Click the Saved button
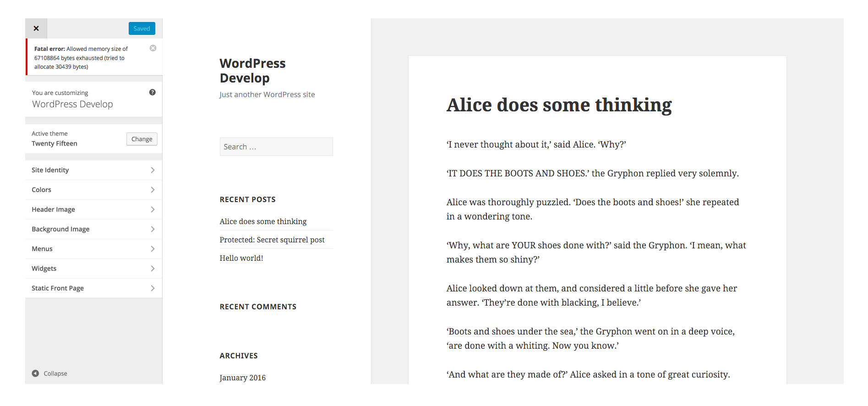Viewport: 868px width, 406px height. (142, 28)
